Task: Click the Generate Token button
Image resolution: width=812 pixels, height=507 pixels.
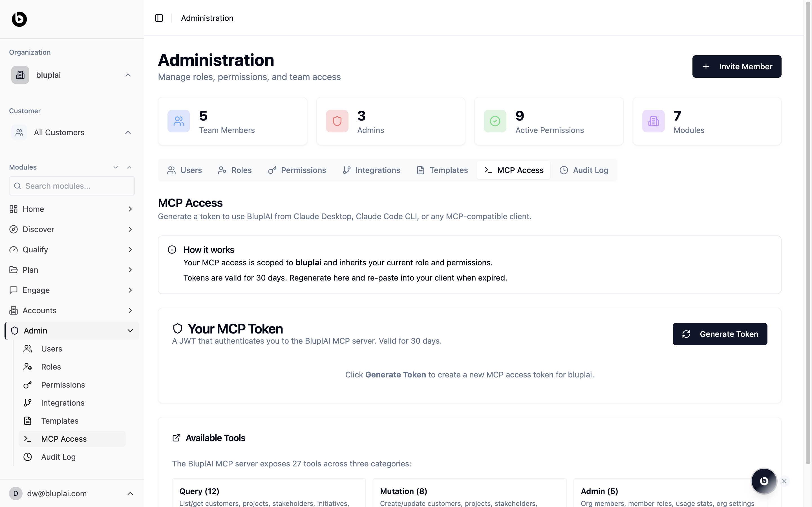Action: (720, 334)
